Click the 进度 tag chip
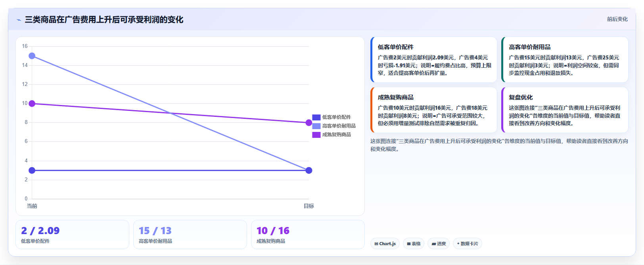 tap(439, 244)
